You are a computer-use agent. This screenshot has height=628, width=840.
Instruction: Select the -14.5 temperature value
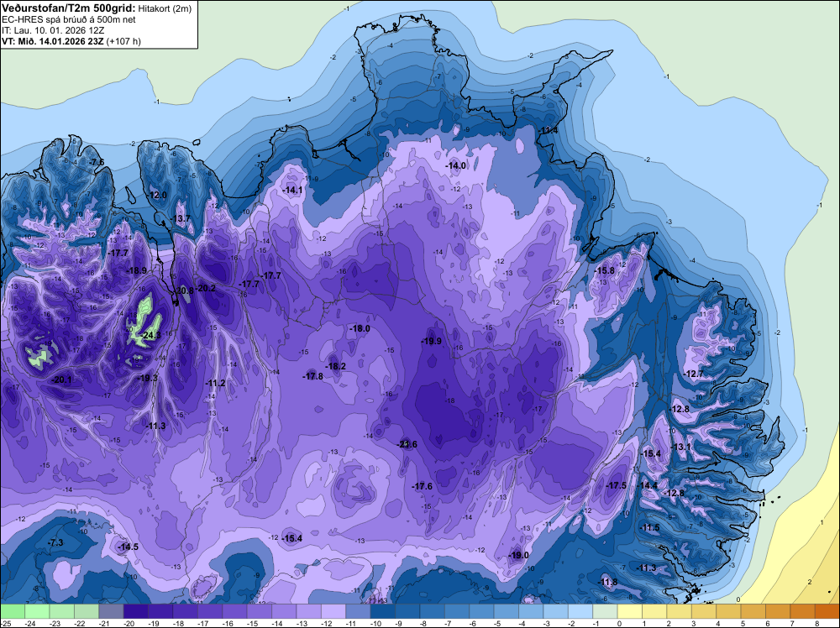click(128, 547)
